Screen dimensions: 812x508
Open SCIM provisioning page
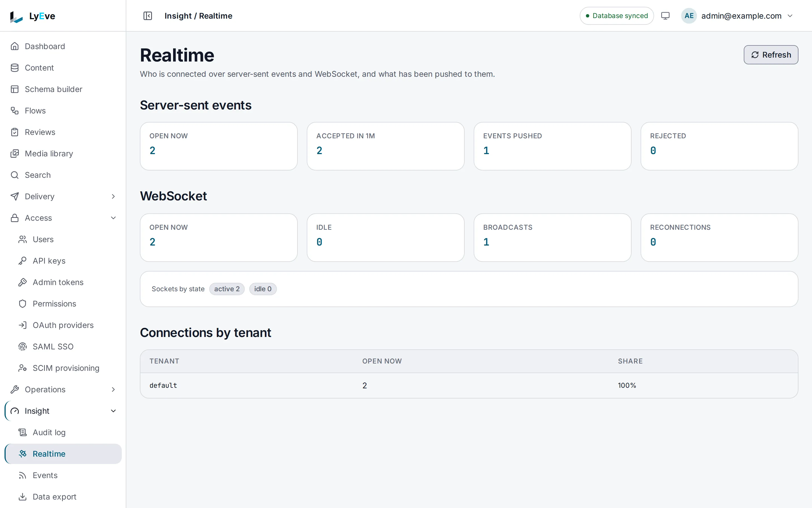pyautogui.click(x=63, y=368)
